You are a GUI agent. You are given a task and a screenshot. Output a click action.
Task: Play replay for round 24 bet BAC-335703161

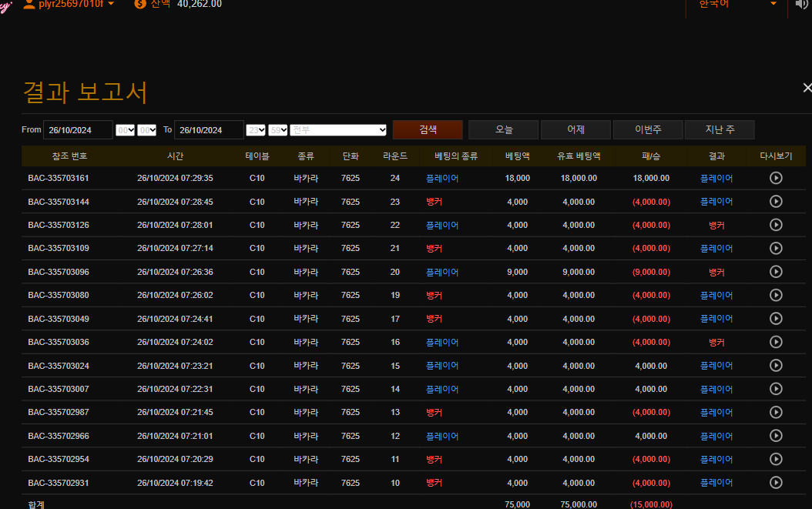776,178
